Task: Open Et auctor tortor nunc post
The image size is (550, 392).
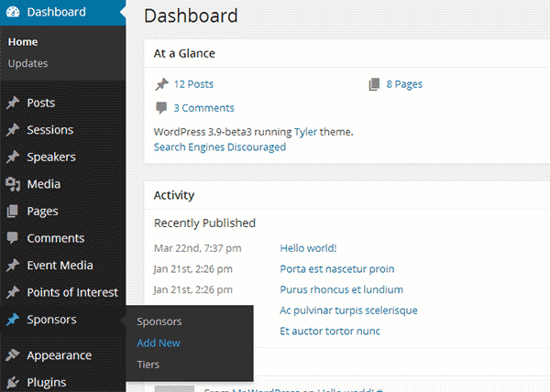Action: coord(330,331)
